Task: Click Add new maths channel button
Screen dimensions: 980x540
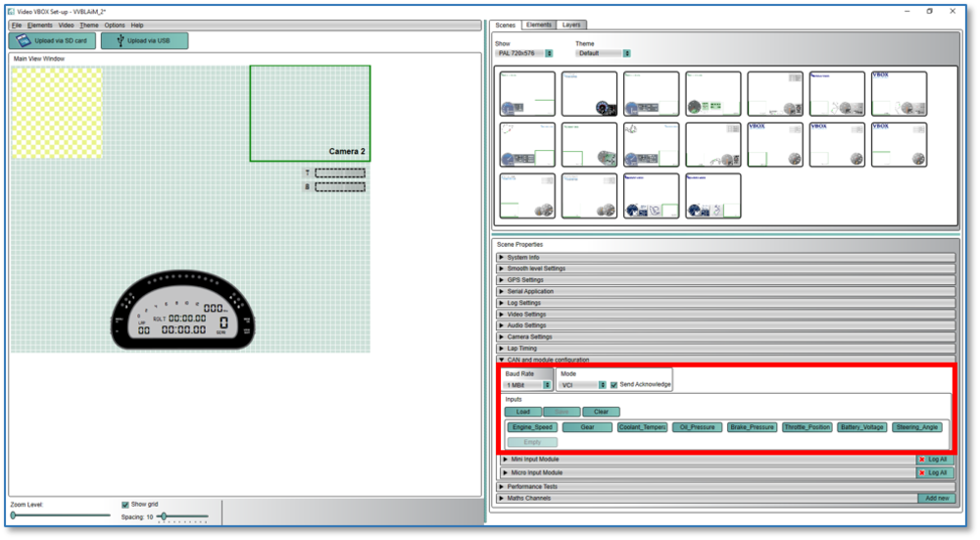Action: 937,499
